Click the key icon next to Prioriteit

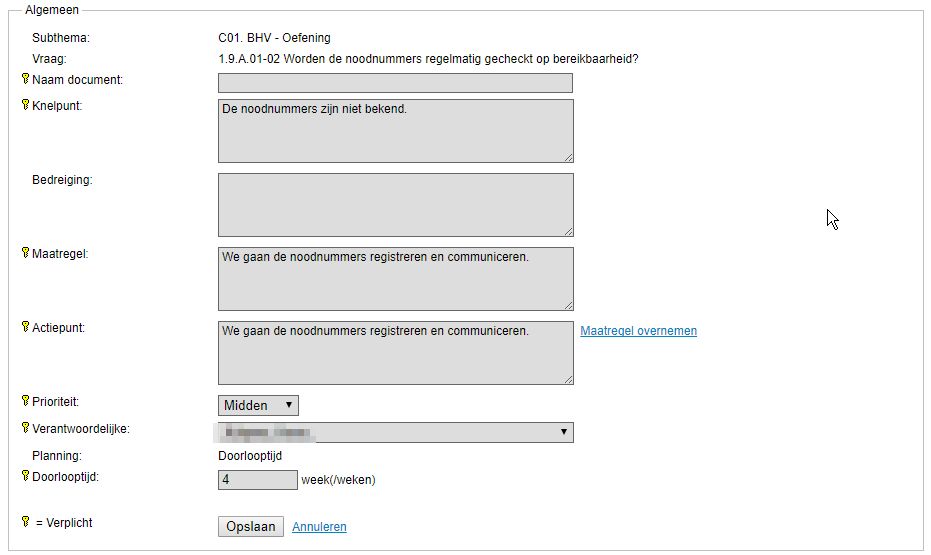point(25,400)
